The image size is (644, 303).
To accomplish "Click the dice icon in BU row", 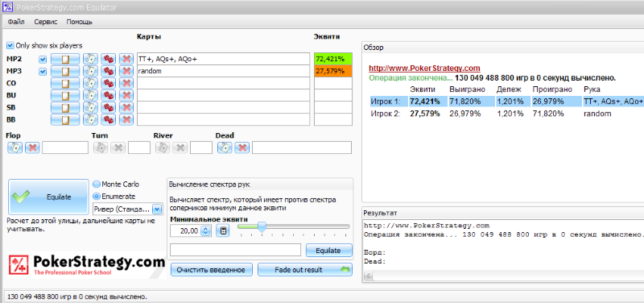I will tap(109, 95).
